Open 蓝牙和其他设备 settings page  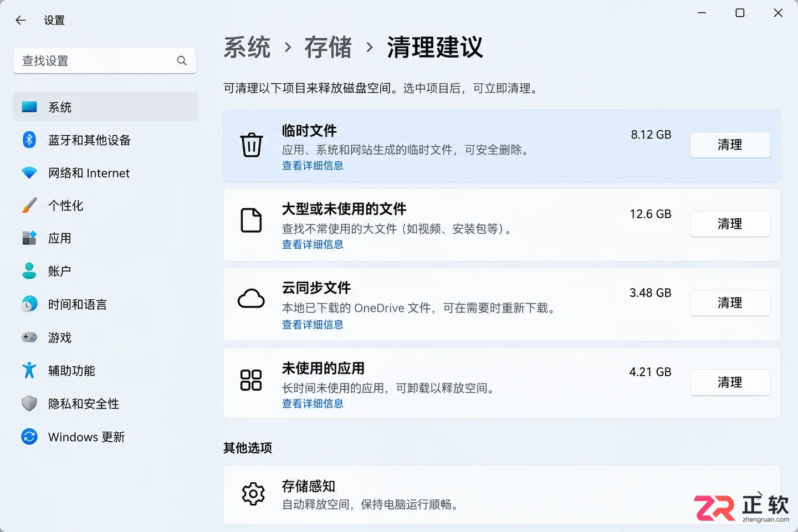point(106,140)
